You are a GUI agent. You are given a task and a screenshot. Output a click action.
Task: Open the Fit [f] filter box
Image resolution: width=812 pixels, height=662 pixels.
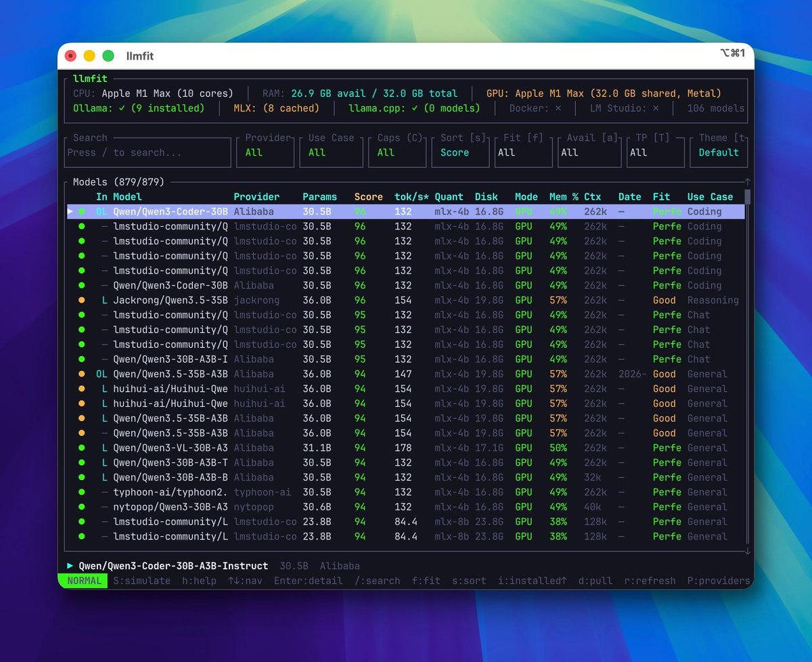point(524,152)
